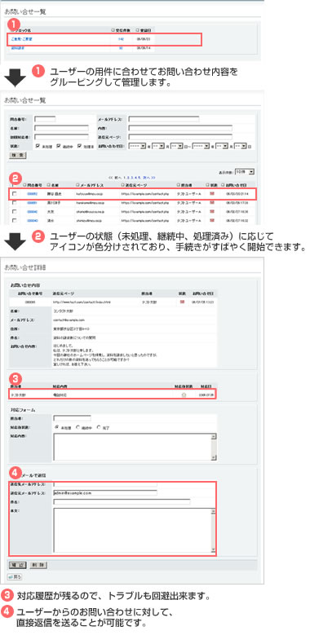Click the 検索 search button
The image size is (310, 644).
17,155
